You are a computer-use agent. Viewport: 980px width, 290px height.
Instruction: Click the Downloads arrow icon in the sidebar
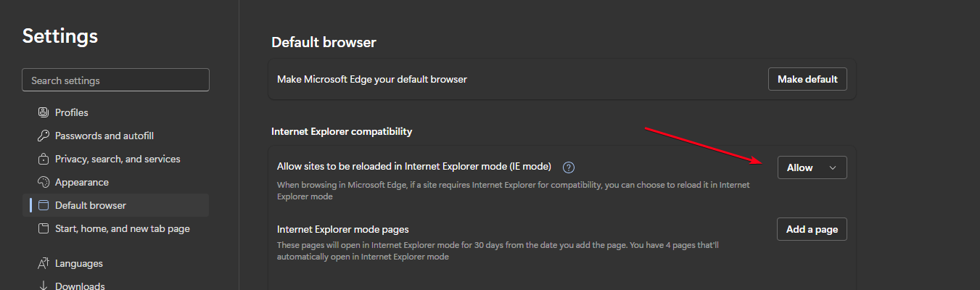coord(43,286)
